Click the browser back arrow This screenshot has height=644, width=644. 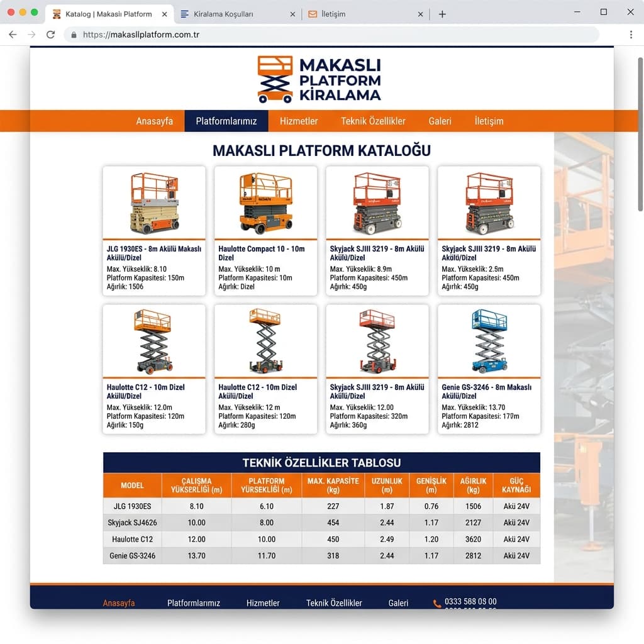point(13,35)
